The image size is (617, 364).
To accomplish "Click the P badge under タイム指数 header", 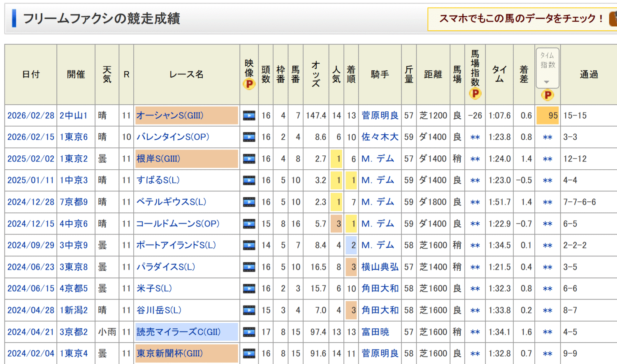I will (547, 95).
